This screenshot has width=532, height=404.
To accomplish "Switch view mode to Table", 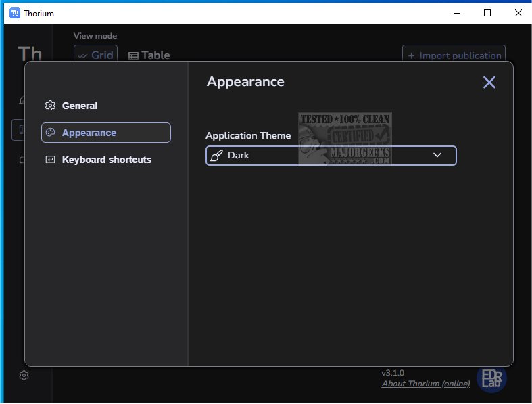I will 149,55.
